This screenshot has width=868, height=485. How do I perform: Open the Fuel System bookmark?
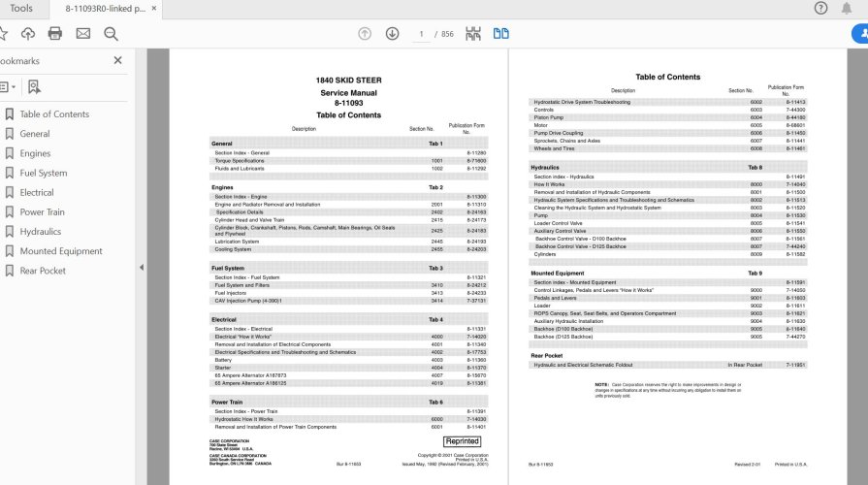44,173
